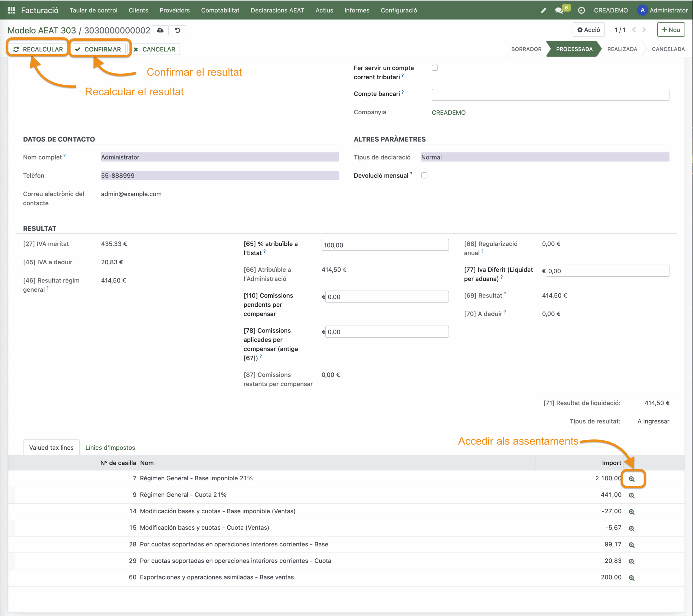Select the REALIZADA status stage
The width and height of the screenshot is (693, 616).
[622, 49]
